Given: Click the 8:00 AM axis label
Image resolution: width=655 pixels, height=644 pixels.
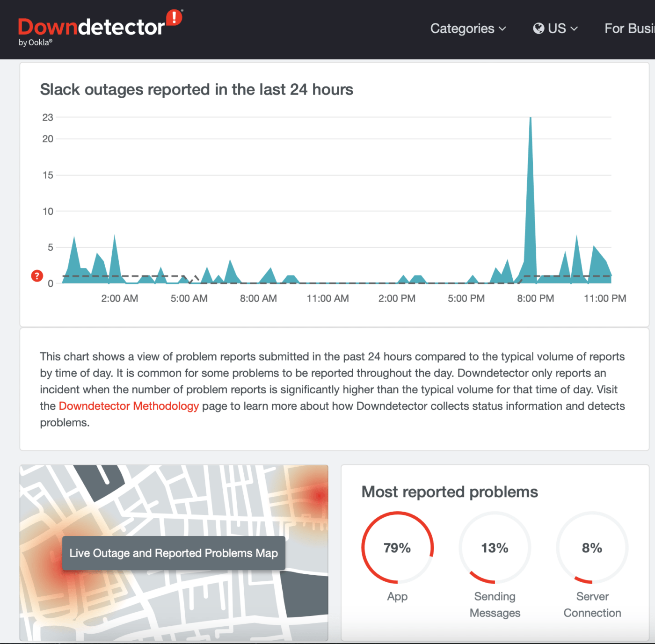Looking at the screenshot, I should click(x=258, y=298).
